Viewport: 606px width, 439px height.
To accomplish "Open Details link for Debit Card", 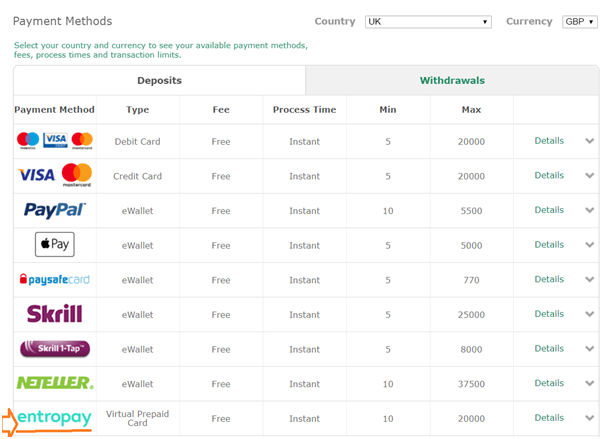I will [x=549, y=141].
